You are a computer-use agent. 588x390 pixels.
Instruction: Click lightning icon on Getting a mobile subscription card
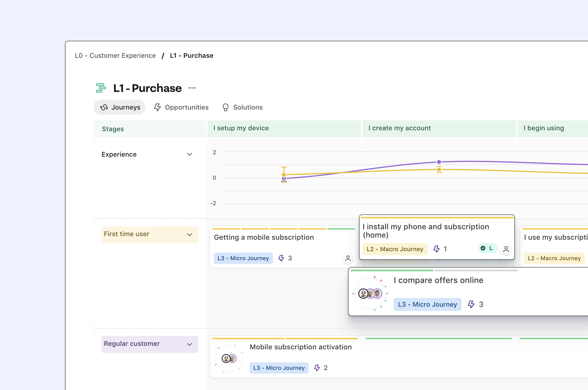pyautogui.click(x=281, y=258)
